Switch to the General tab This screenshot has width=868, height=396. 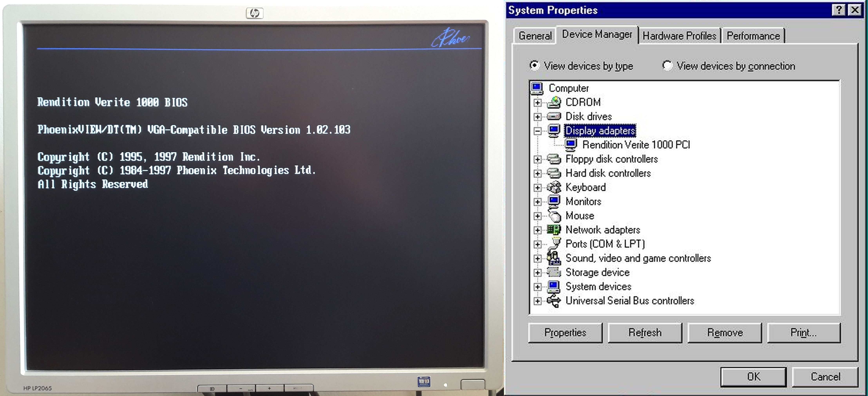535,36
